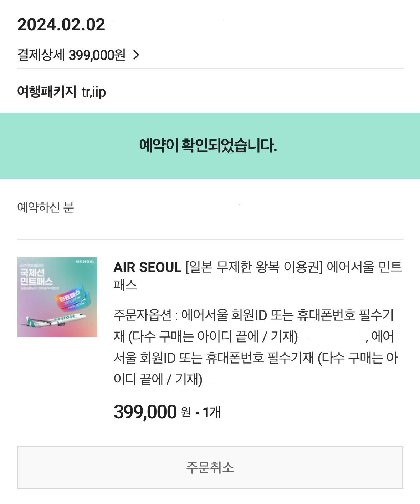Screen dimensions: 420x504
Task: Click the 예약하신 분 label
Action: pos(45,207)
